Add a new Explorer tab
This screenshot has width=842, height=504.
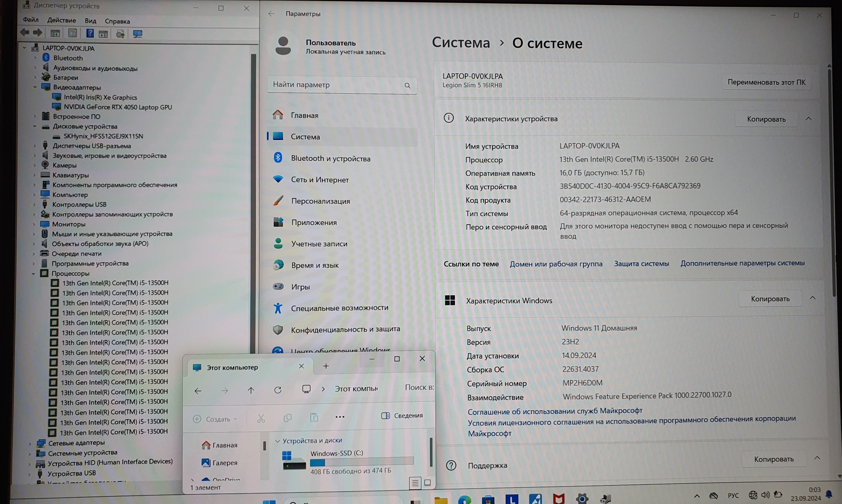[326, 366]
